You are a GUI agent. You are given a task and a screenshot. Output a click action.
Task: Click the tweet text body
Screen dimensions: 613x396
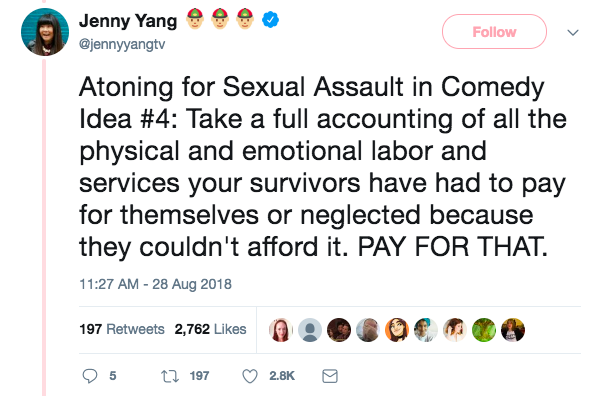pyautogui.click(x=323, y=167)
